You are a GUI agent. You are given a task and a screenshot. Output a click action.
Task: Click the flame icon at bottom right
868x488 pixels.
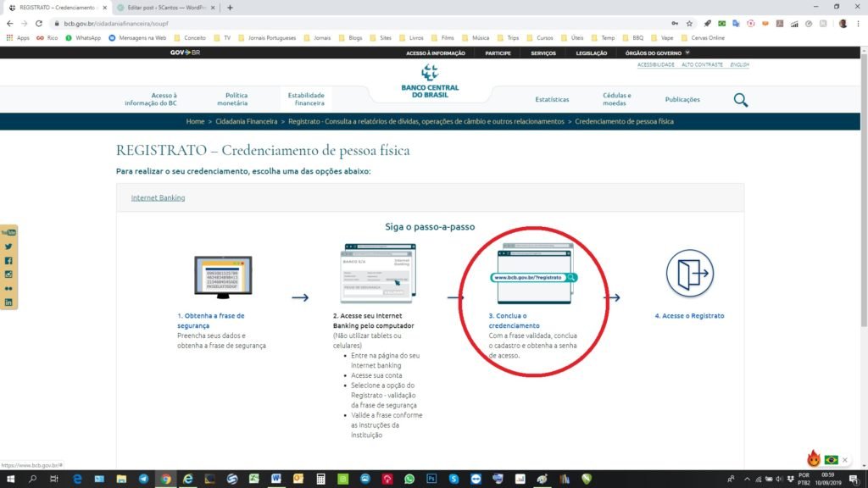coord(813,458)
